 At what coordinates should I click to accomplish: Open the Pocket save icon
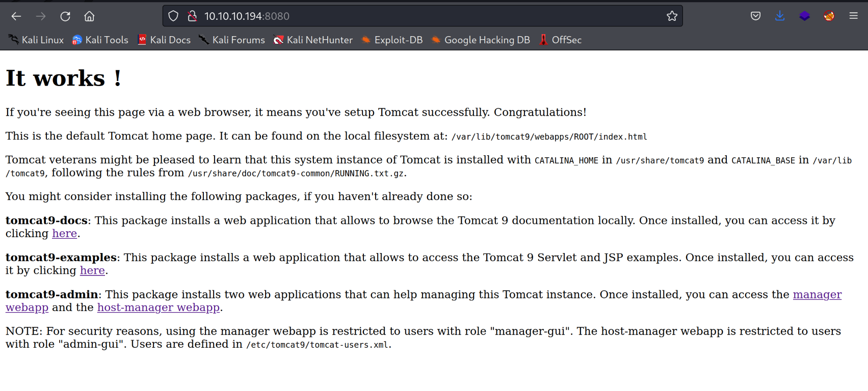coord(755,16)
